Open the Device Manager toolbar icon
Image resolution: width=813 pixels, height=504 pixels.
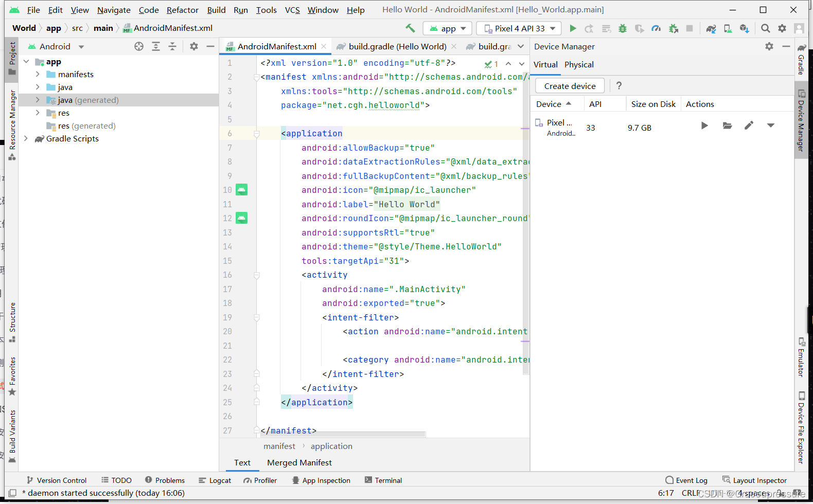pos(728,28)
